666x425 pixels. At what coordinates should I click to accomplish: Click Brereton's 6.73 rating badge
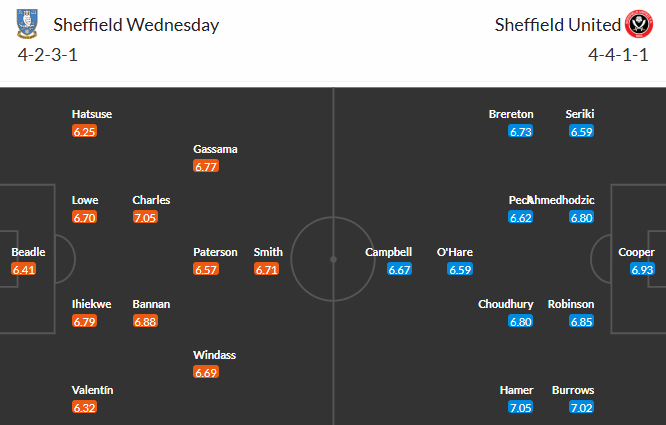tap(520, 131)
